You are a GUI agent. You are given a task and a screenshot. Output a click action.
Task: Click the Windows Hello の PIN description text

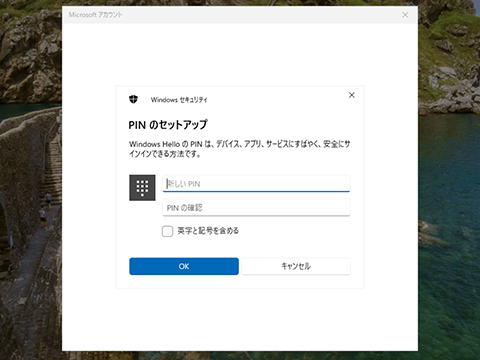[x=240, y=149]
